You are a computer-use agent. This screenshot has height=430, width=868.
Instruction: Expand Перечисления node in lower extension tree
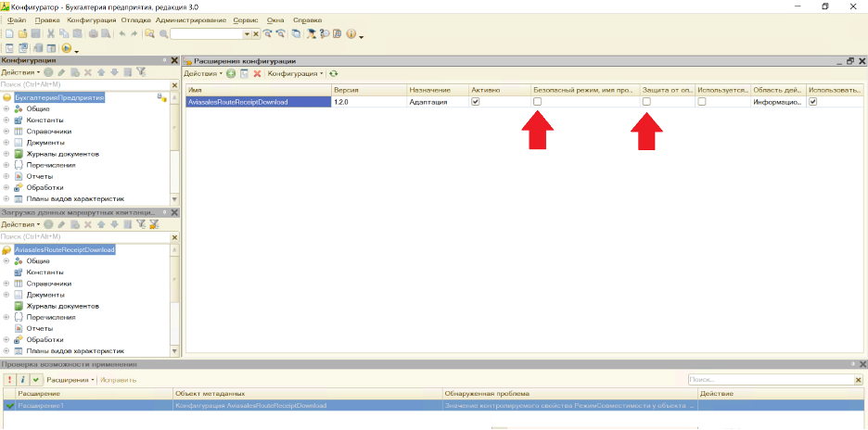tap(6, 317)
